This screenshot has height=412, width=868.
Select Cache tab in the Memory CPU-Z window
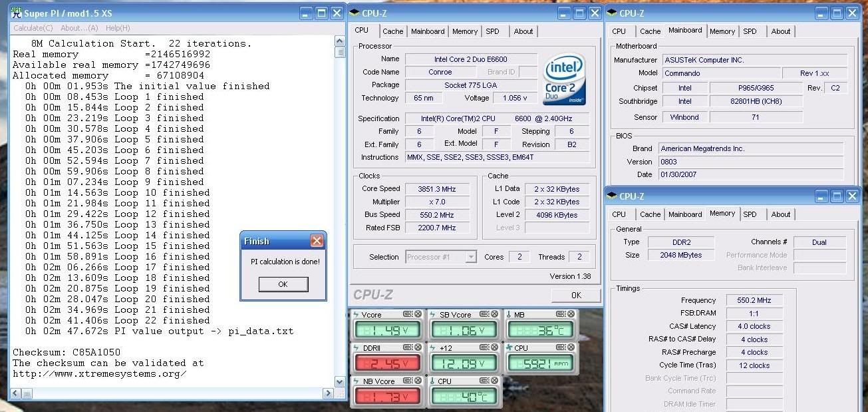point(651,214)
